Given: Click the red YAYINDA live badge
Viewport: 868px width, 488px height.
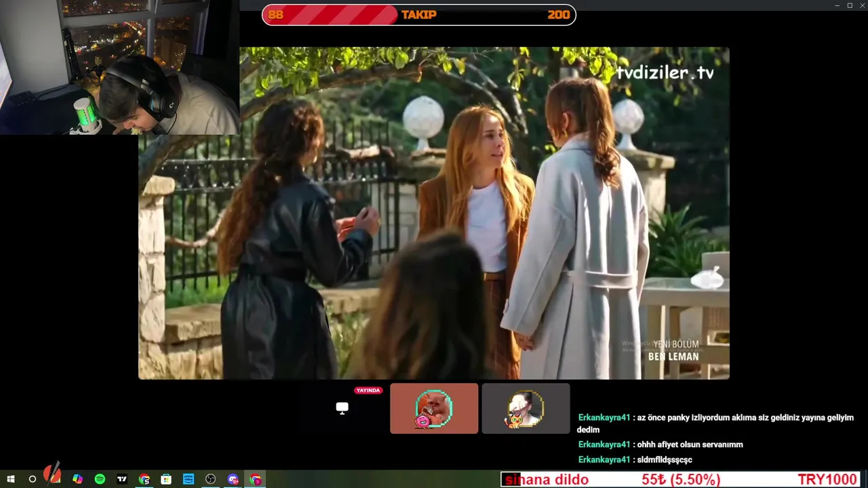Looking at the screenshot, I should [368, 390].
